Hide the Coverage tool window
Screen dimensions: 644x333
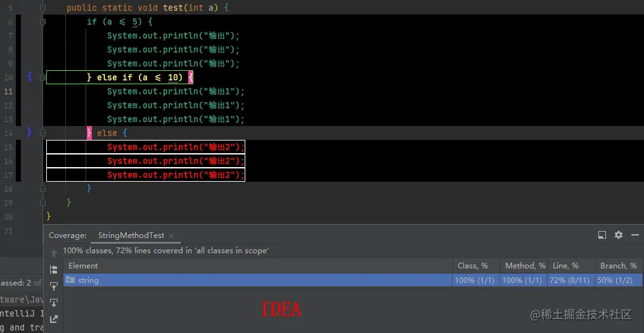[635, 235]
